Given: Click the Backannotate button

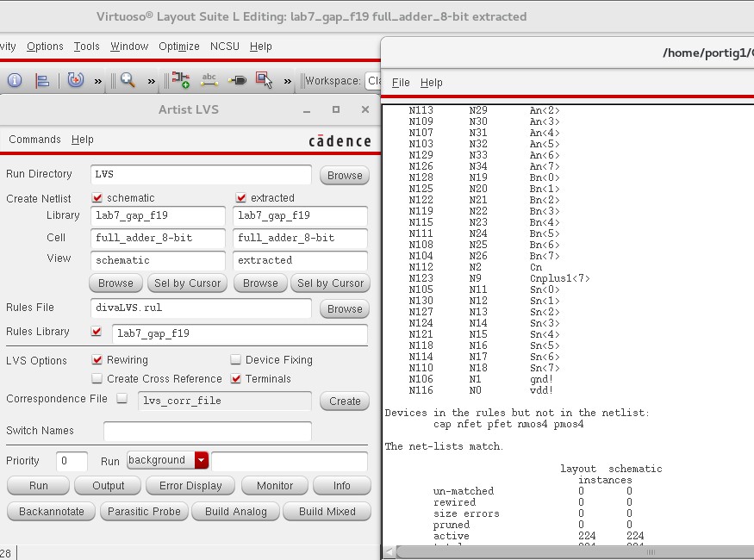Looking at the screenshot, I should 52,511.
